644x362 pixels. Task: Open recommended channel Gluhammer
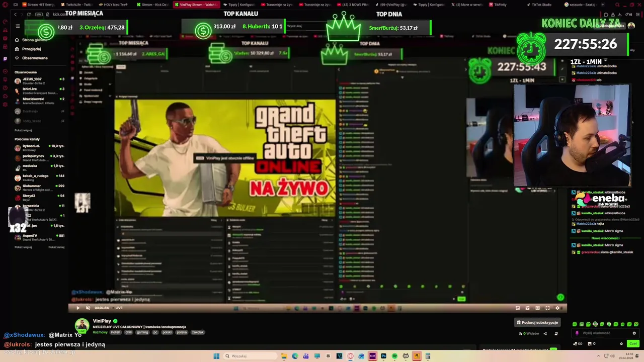pyautogui.click(x=39, y=187)
